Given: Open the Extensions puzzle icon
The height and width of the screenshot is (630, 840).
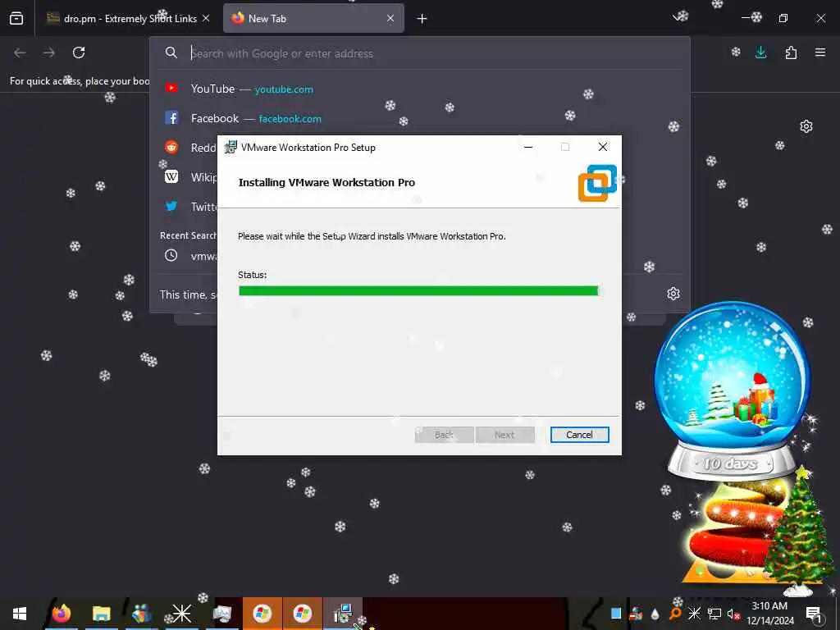Looking at the screenshot, I should pyautogui.click(x=791, y=52).
